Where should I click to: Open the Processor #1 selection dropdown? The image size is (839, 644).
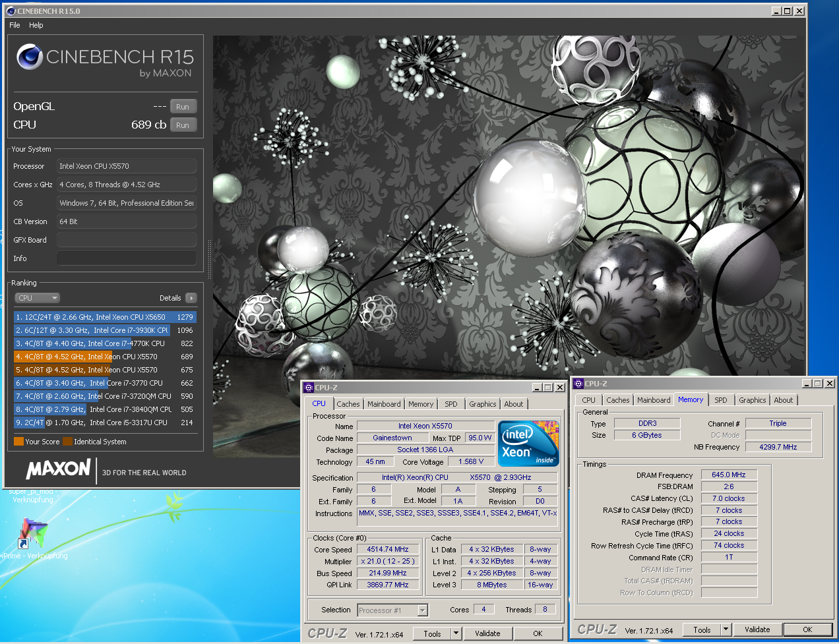pyautogui.click(x=392, y=610)
